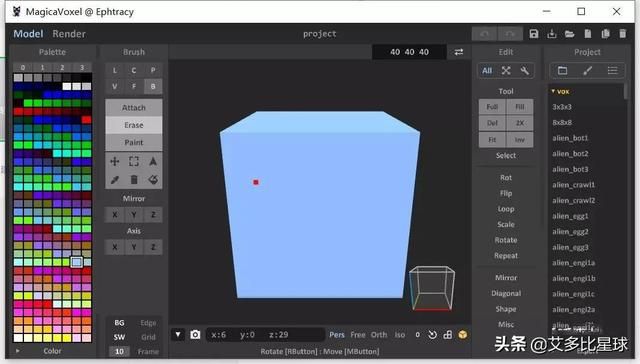Open the Project panel brush icon
Image resolution: width=640 pixels, height=364 pixels.
point(587,71)
